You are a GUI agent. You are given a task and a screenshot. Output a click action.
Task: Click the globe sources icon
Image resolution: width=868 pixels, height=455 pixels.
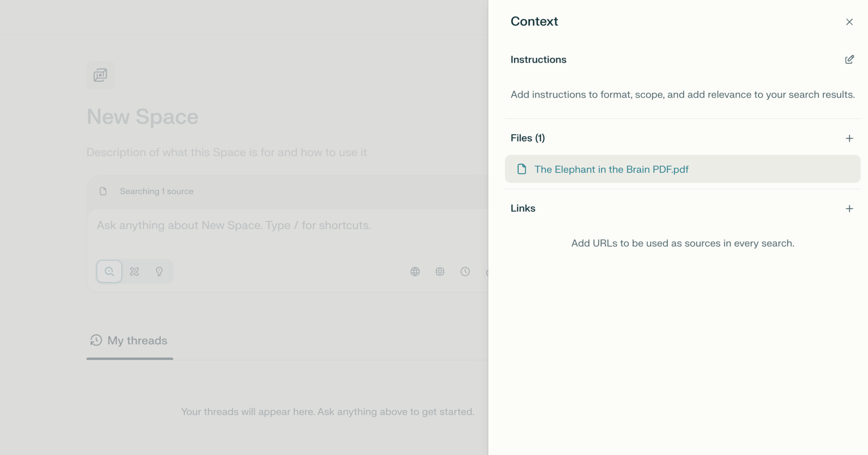click(x=415, y=271)
